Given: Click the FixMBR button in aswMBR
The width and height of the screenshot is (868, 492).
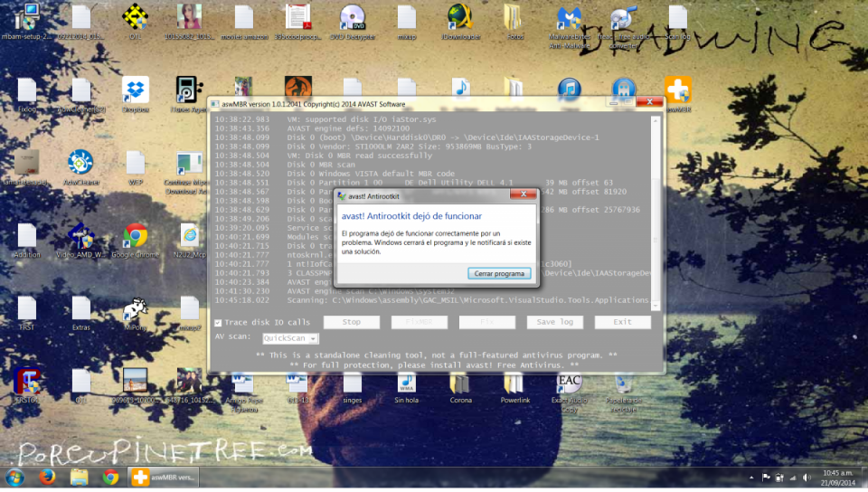Looking at the screenshot, I should [x=419, y=322].
